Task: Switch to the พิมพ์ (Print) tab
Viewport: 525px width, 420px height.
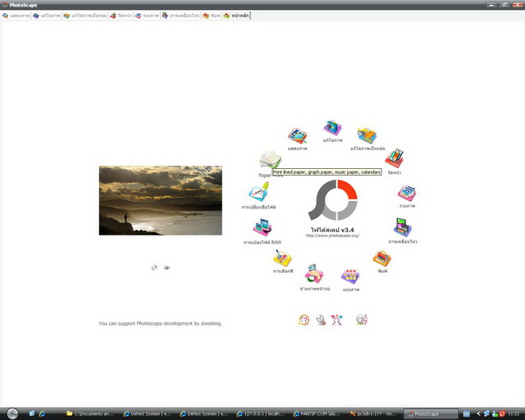Action: click(x=212, y=16)
